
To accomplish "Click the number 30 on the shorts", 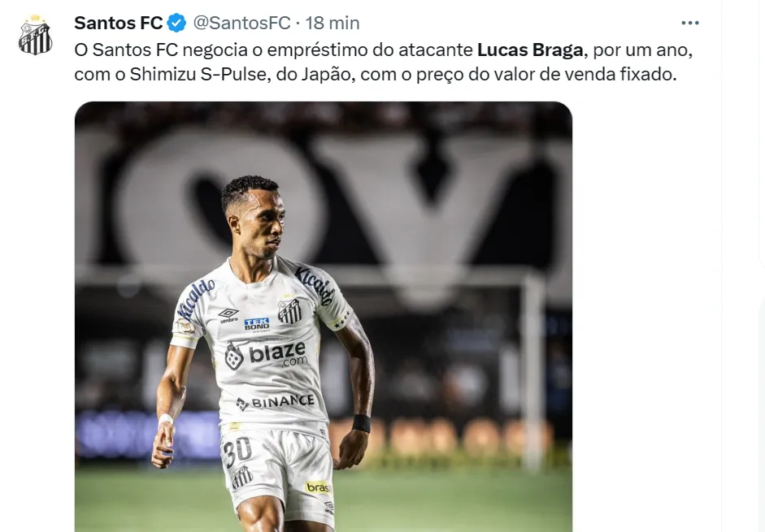I will [237, 452].
